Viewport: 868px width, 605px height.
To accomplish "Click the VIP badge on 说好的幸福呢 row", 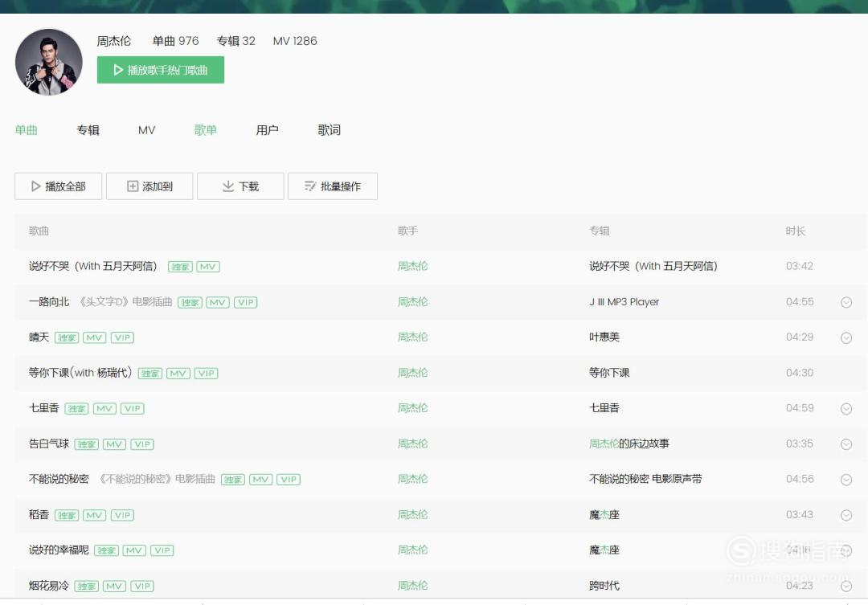I will tap(162, 550).
